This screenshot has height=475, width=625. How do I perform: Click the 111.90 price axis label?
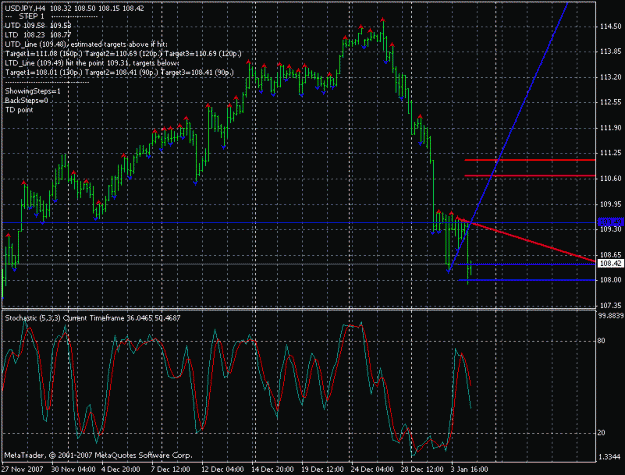610,128
